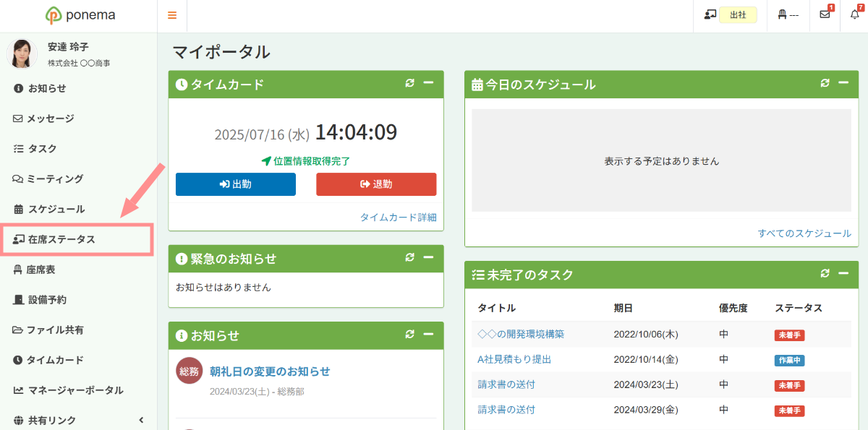Screen dimensions: 868x430
Task: Toggle the hamburger sidebar menu icon
Action: [x=172, y=15]
